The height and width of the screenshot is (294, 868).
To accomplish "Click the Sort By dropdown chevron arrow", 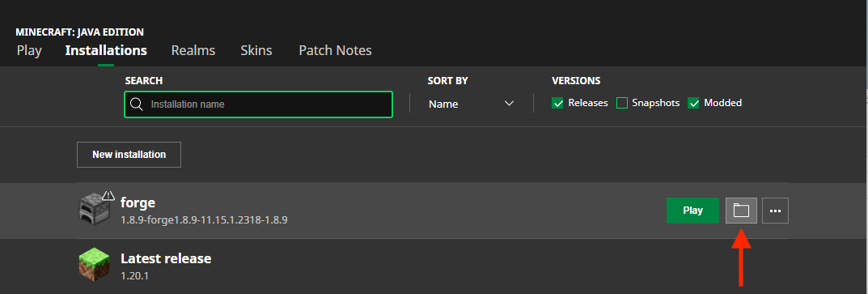I will click(x=510, y=104).
